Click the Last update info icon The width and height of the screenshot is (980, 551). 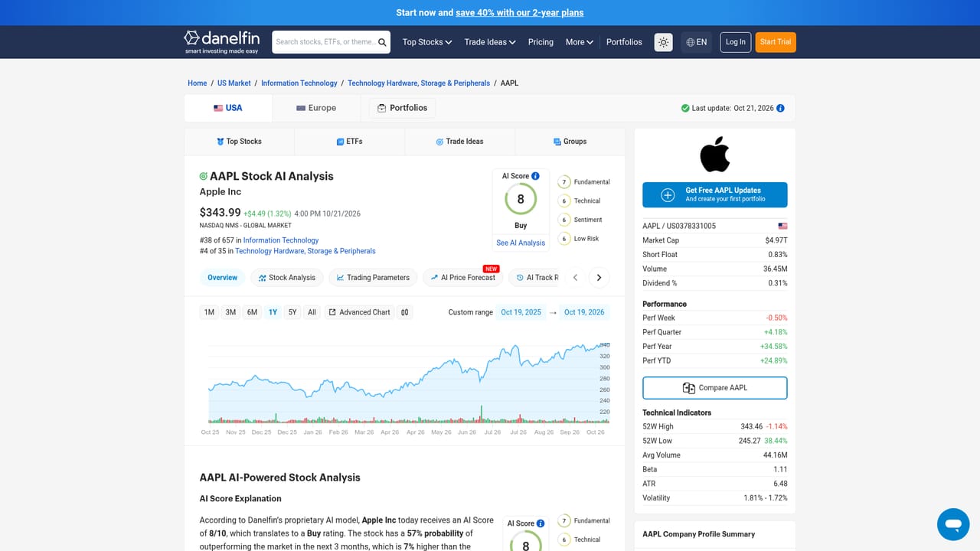point(780,109)
